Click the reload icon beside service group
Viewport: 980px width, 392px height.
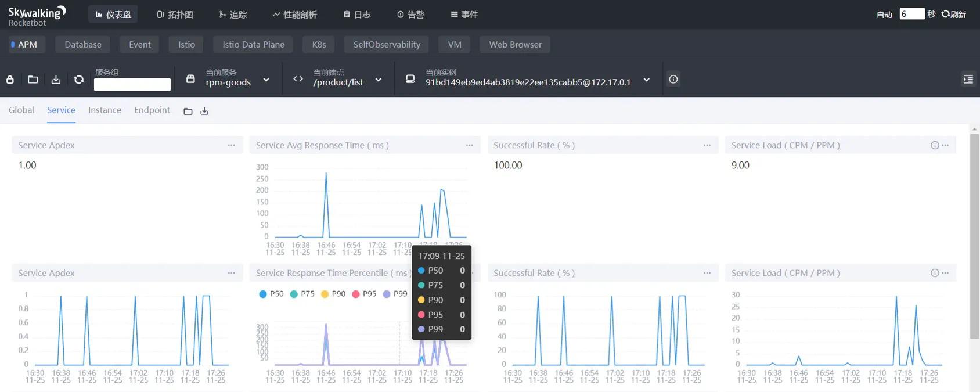click(79, 80)
